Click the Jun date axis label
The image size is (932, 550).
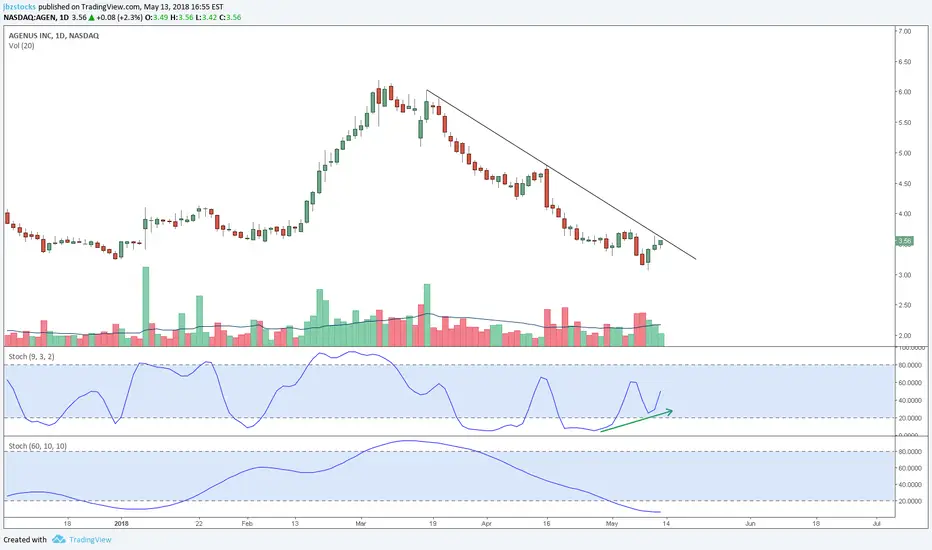[750, 524]
